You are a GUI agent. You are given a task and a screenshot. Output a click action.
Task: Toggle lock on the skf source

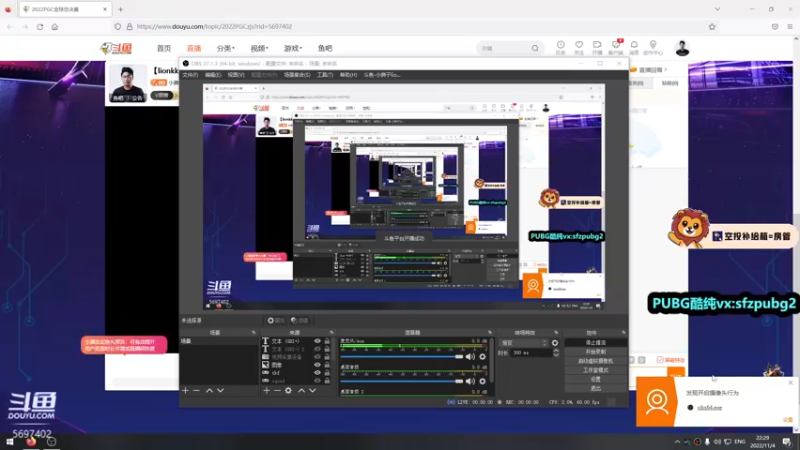click(327, 373)
